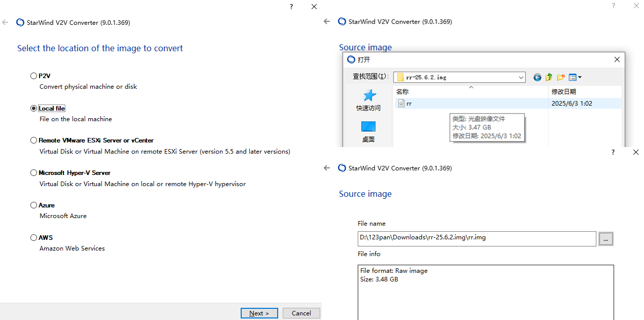Close the 打开 file dialog

point(617,59)
